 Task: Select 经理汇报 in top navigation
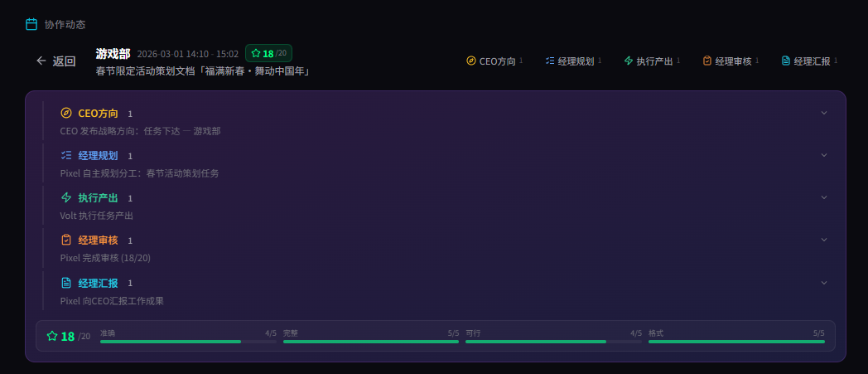tap(809, 61)
